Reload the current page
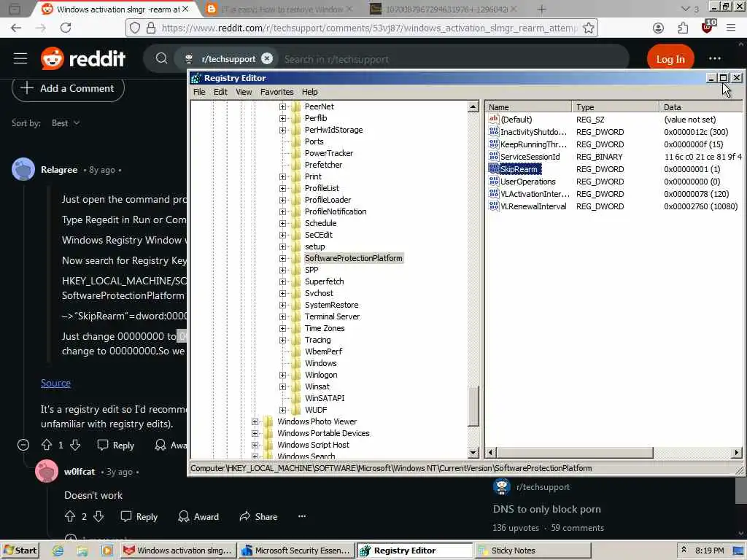Image resolution: width=747 pixels, height=560 pixels. coord(66,28)
